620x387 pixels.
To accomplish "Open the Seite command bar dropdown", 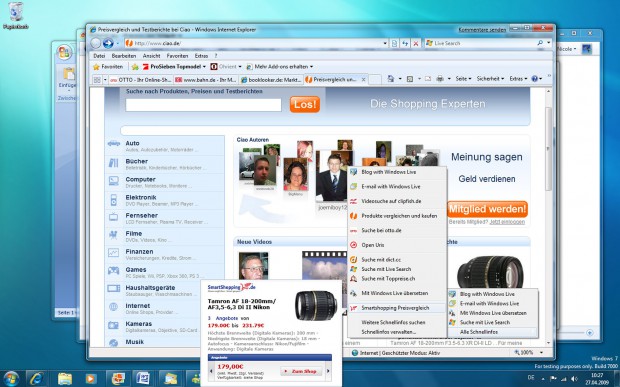I will [463, 79].
